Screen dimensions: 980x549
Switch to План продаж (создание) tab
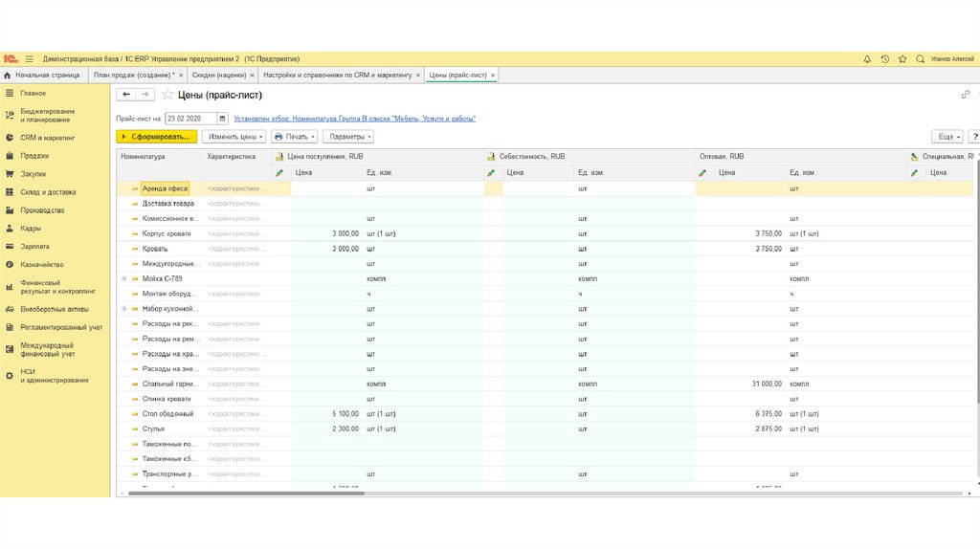133,75
